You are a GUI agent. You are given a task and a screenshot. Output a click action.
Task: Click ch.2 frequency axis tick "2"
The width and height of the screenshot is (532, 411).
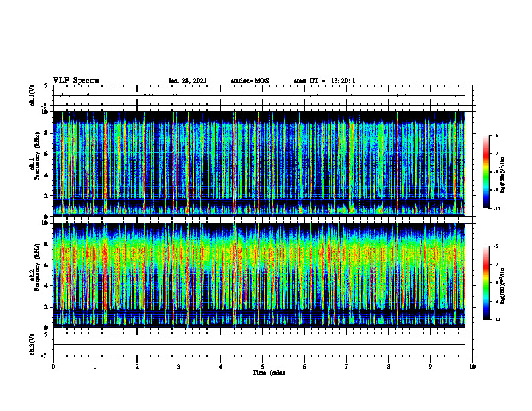pos(47,307)
